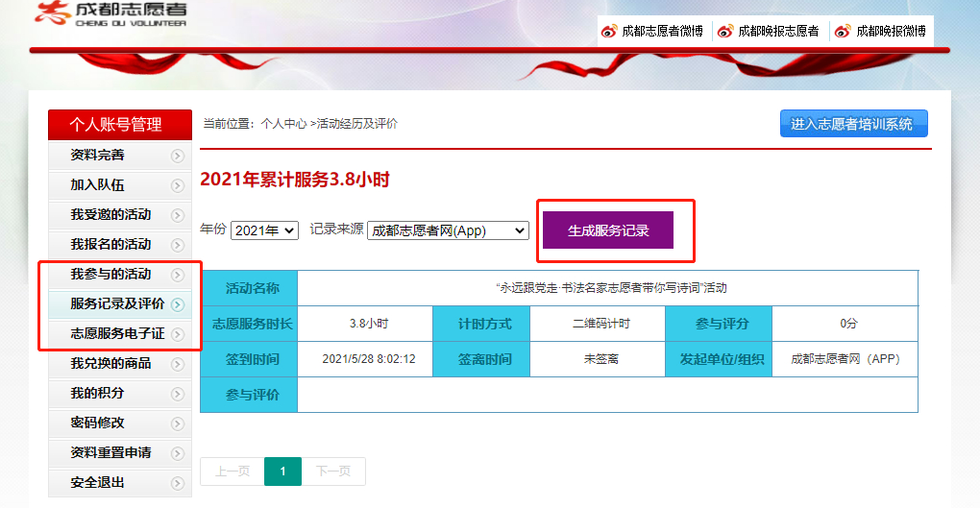The height and width of the screenshot is (508, 980).
Task: Click 活动名称 table header cell
Action: (x=249, y=288)
